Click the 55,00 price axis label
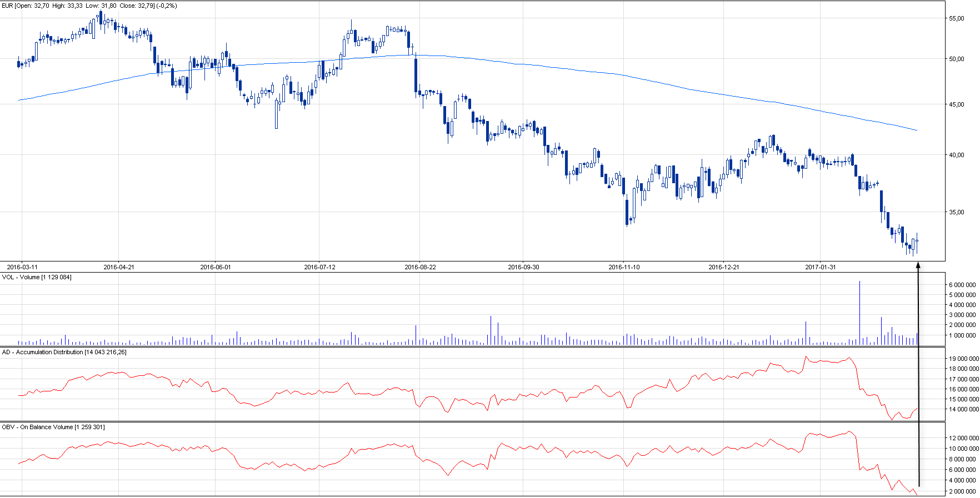Screen dimensions: 980x498 tap(957, 18)
